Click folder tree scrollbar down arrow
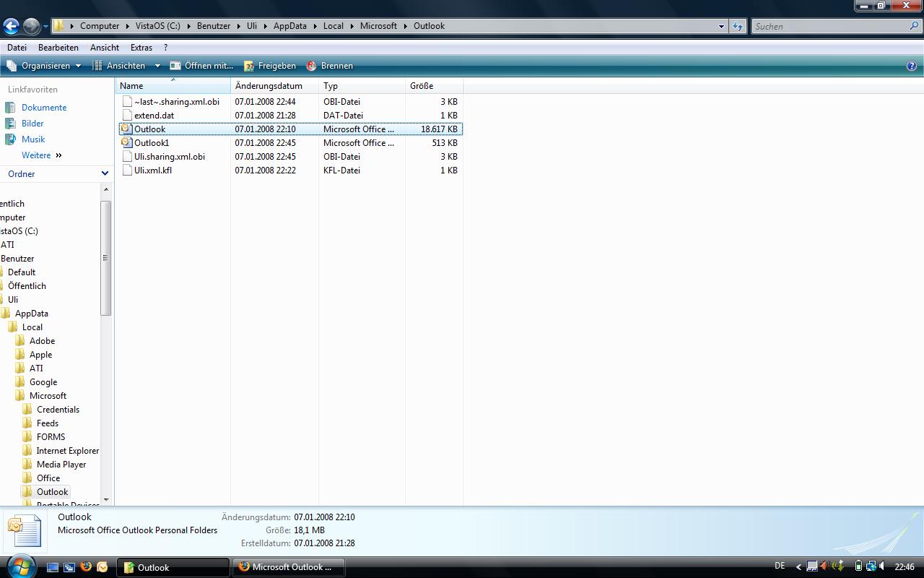Viewport: 924px width, 578px height. (106, 499)
